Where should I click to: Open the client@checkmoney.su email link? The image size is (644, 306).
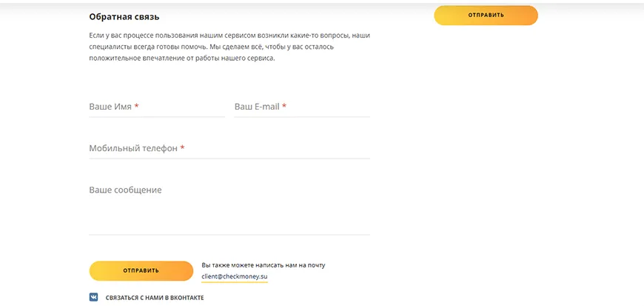pyautogui.click(x=234, y=276)
